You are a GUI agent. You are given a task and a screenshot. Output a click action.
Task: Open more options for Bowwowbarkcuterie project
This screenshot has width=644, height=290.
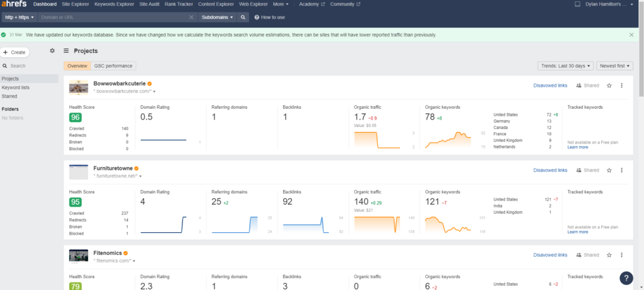point(621,86)
